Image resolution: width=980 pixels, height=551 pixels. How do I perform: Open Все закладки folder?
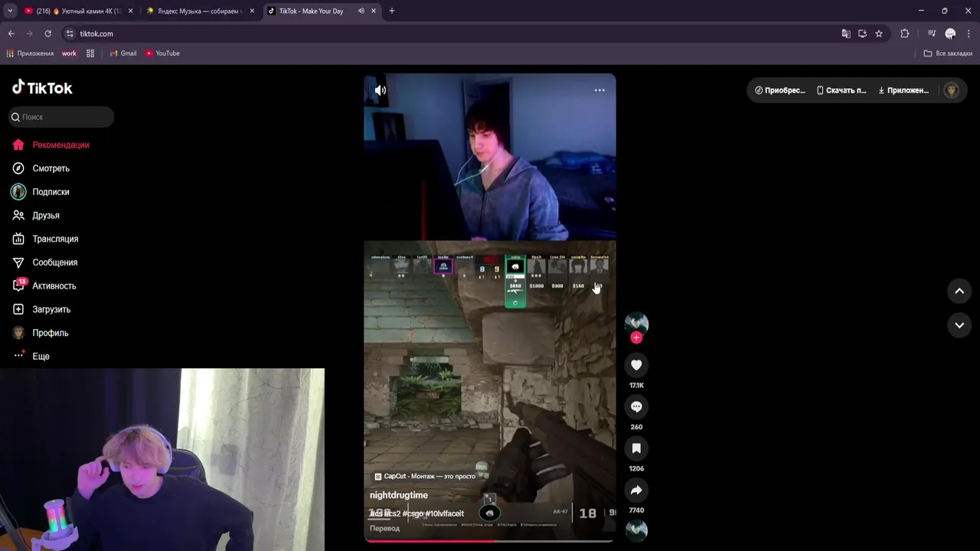[948, 54]
